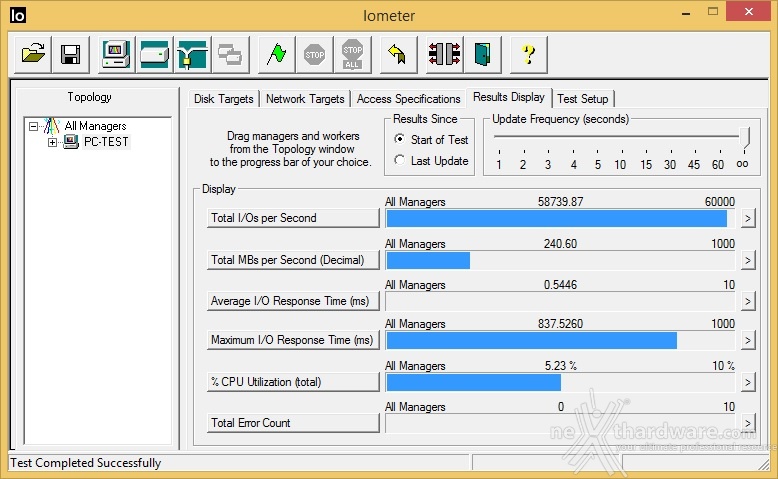Click the 837.5260 maximum response value
778x479 pixels.
click(560, 324)
